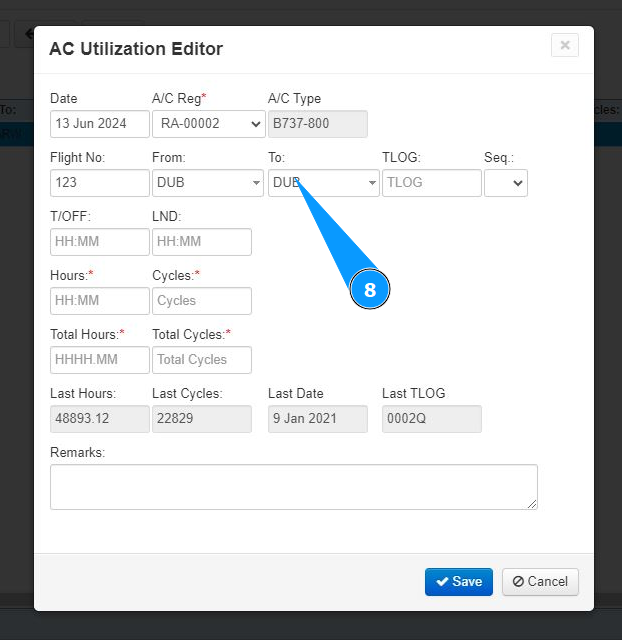Image resolution: width=622 pixels, height=640 pixels.
Task: Click the LND time field
Action: click(x=201, y=242)
